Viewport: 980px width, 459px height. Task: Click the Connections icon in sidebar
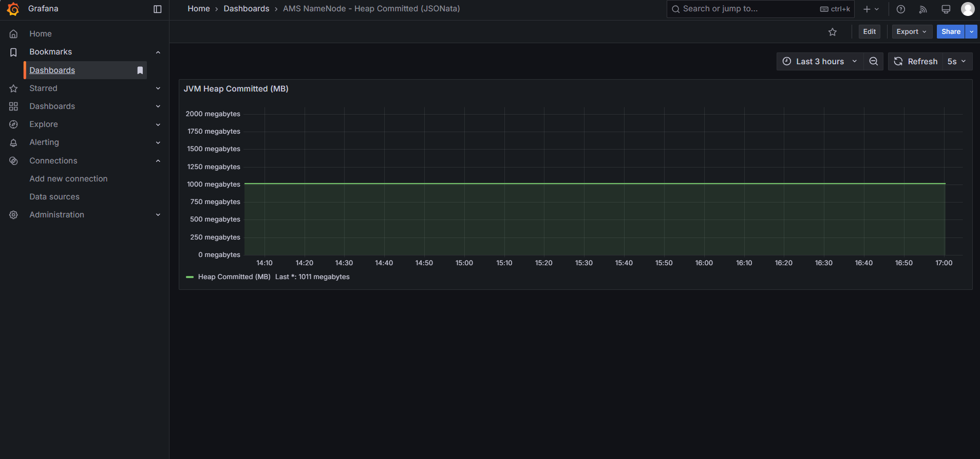tap(13, 161)
